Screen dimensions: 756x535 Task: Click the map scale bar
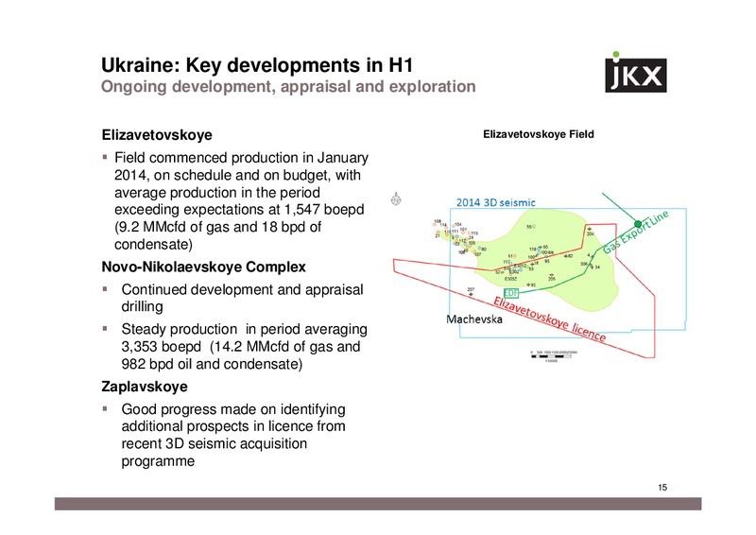(x=554, y=355)
